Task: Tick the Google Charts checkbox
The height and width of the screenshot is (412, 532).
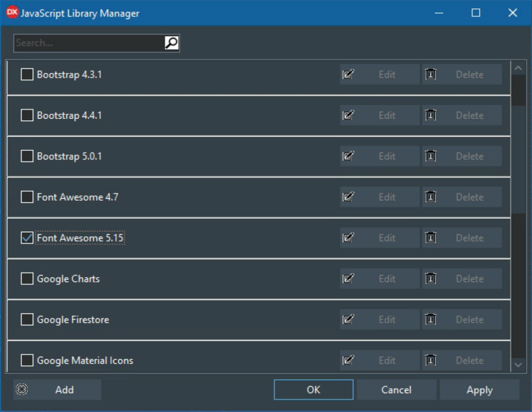Action: [27, 279]
